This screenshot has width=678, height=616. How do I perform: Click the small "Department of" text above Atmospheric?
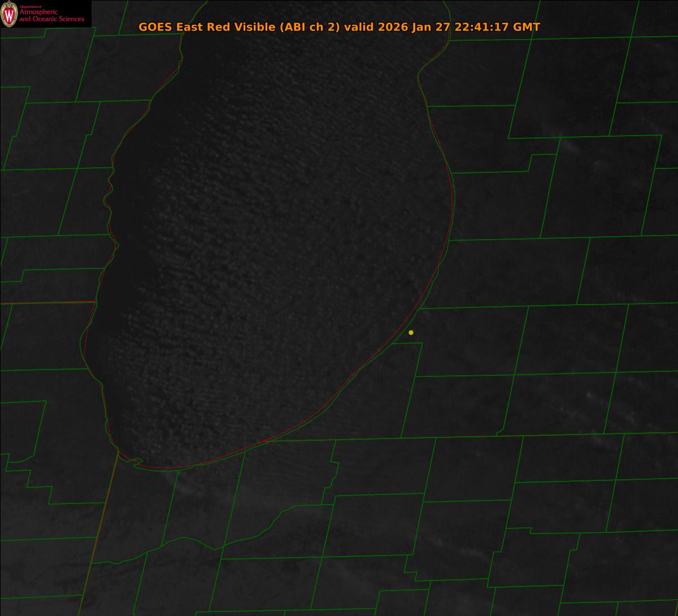(31, 6)
